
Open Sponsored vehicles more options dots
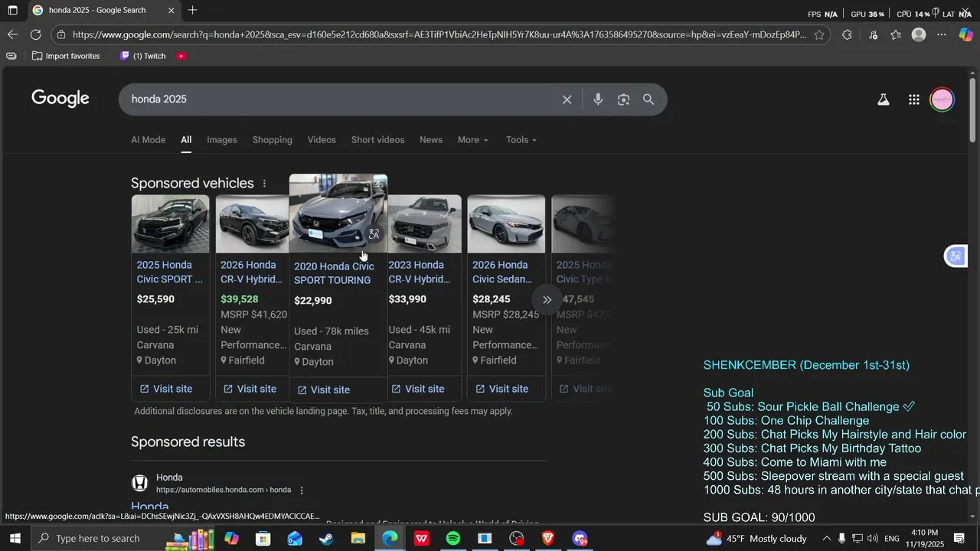264,184
